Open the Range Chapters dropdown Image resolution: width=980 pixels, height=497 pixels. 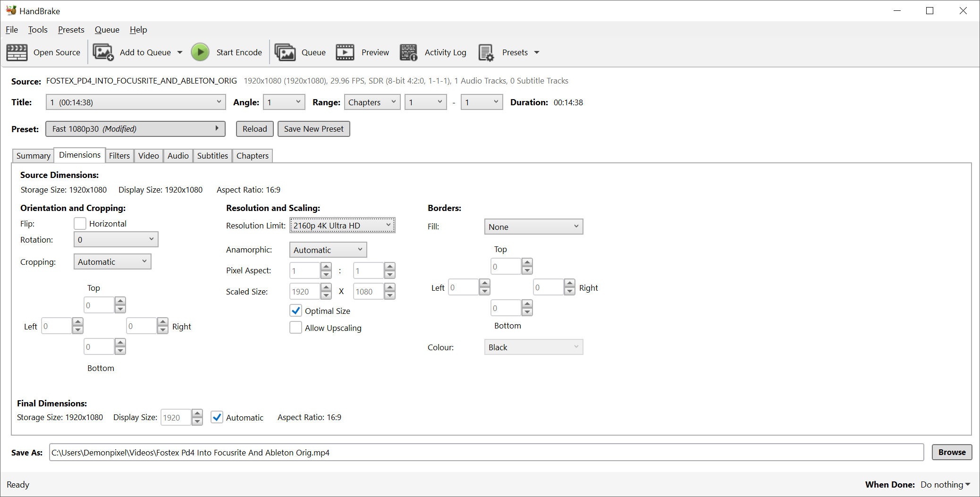tap(372, 102)
